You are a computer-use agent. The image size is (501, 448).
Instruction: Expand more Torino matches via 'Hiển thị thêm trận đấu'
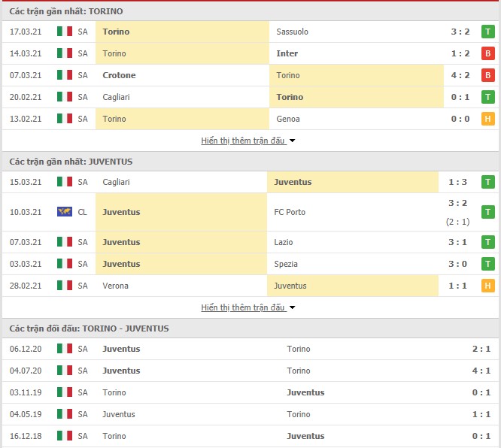click(x=243, y=141)
